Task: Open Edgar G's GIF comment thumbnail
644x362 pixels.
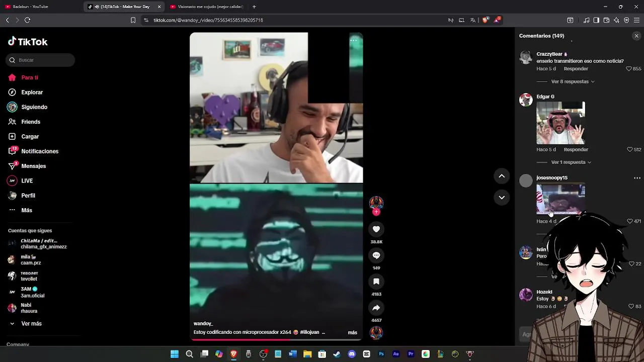Action: (x=560, y=123)
